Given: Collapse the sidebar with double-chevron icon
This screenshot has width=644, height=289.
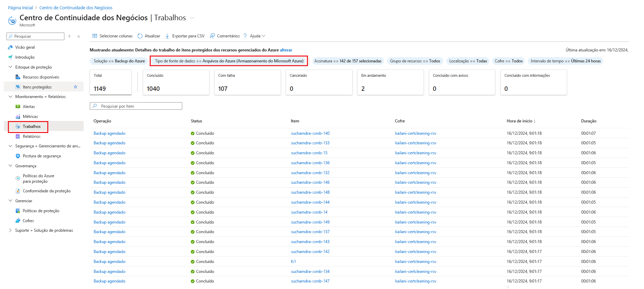Looking at the screenshot, I should tap(79, 36).
